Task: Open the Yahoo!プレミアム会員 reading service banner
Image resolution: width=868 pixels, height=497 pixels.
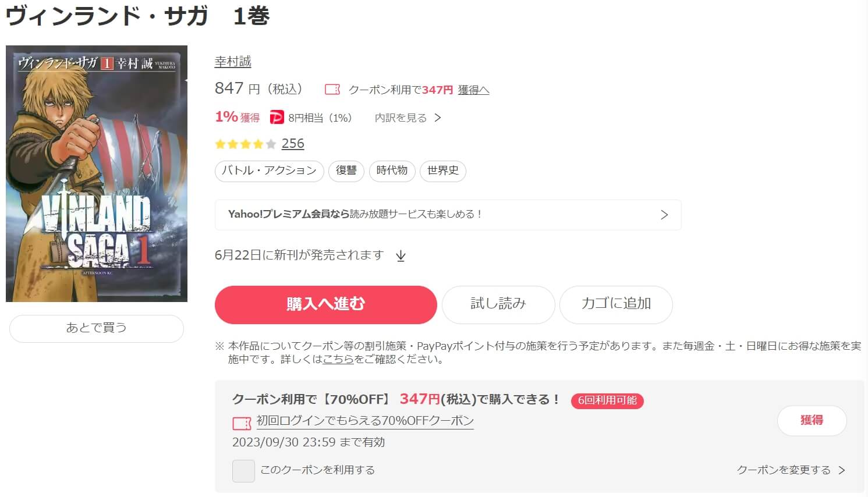Action: (448, 215)
